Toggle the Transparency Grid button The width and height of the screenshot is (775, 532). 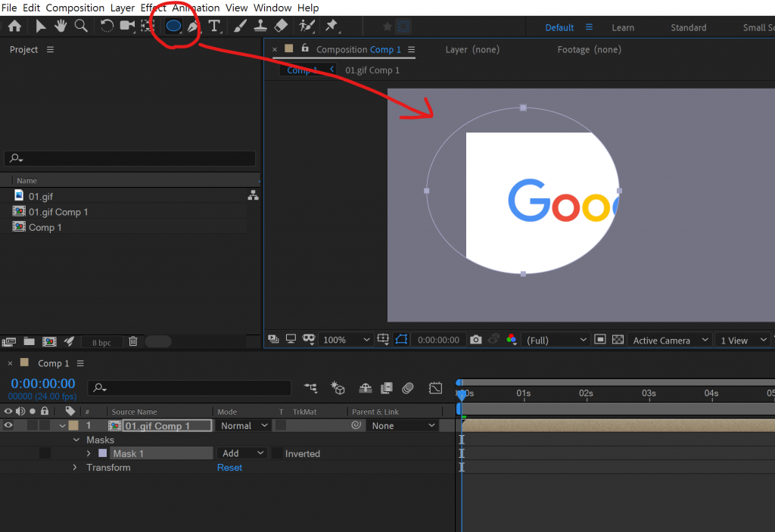pos(618,340)
